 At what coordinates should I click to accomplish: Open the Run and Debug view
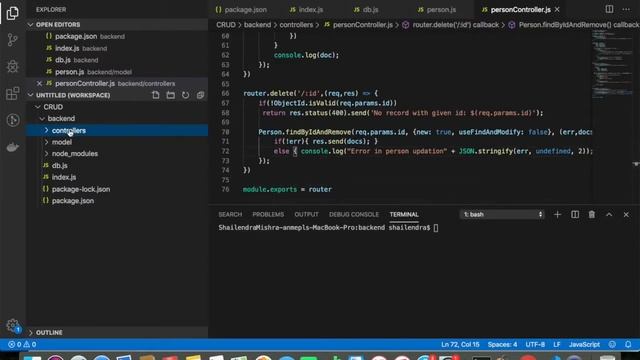pos(13,66)
